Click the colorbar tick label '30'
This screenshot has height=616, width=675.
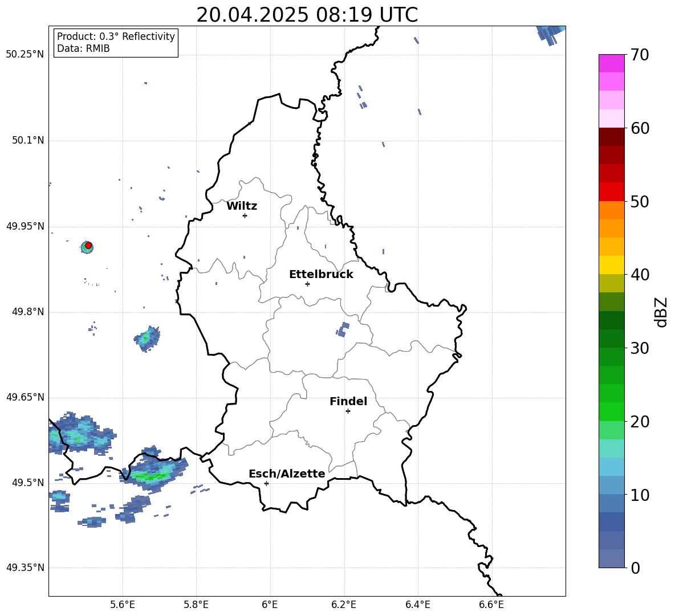tap(640, 348)
